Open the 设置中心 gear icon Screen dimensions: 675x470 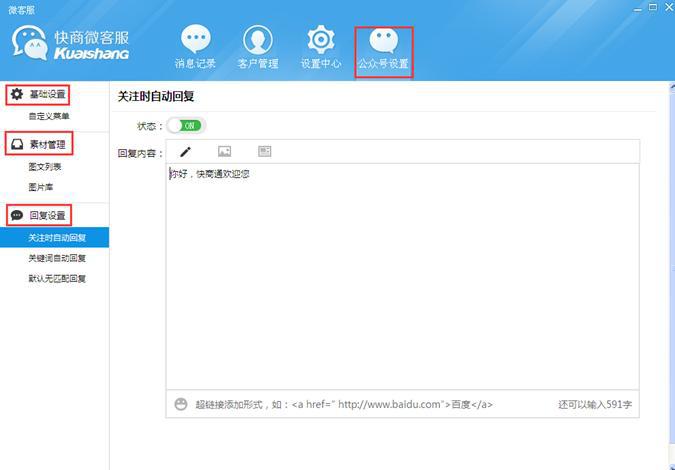tap(321, 41)
